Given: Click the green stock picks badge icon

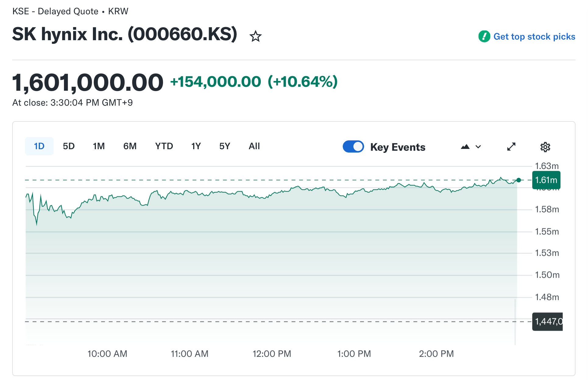Looking at the screenshot, I should point(484,37).
